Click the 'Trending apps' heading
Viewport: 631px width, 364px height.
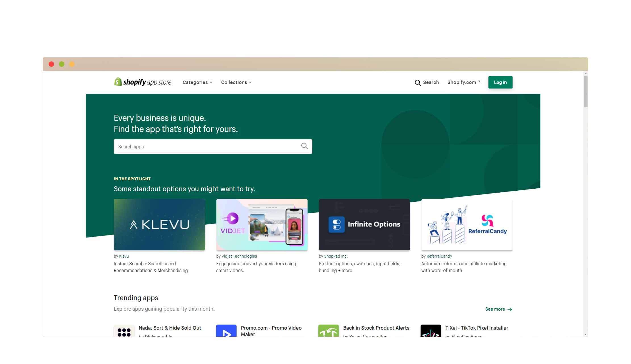[x=136, y=298]
